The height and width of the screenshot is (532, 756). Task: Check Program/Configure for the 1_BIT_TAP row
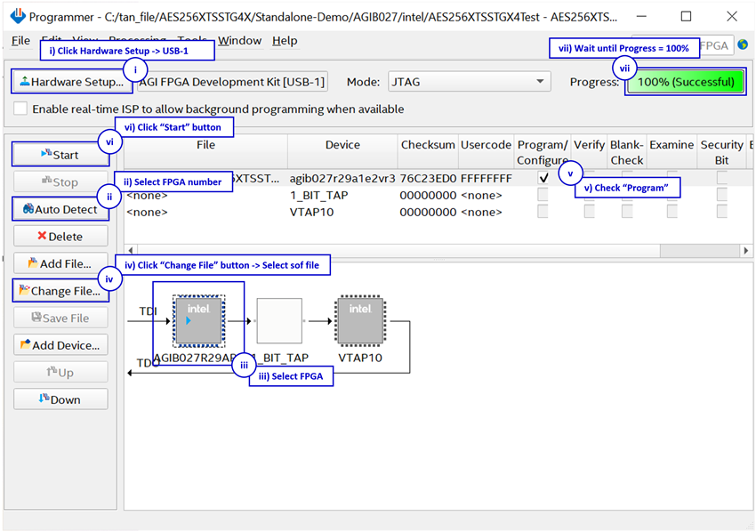543,195
